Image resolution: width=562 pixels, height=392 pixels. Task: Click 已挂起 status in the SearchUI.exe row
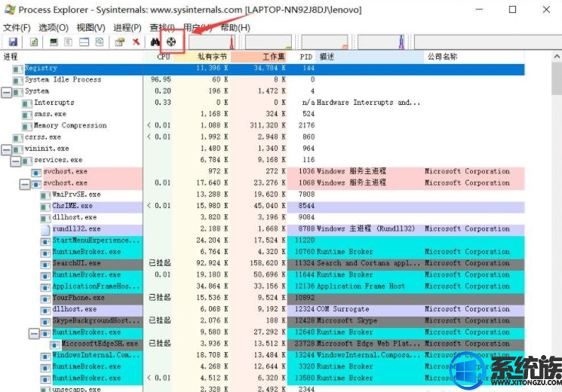pos(160,263)
